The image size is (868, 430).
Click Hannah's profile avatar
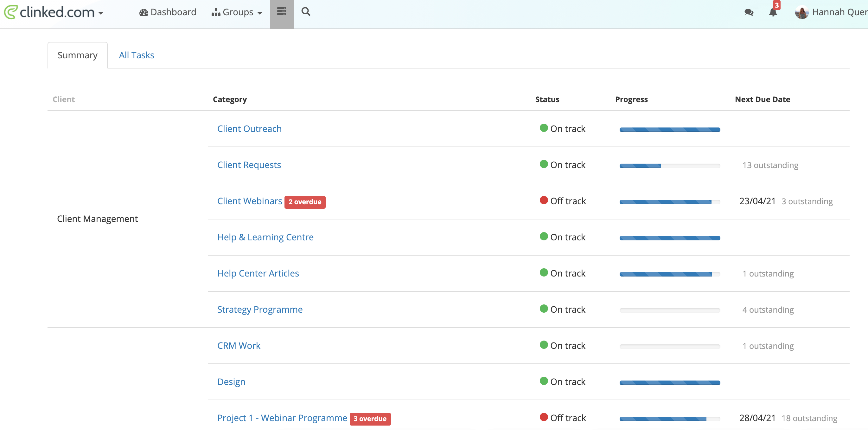tap(801, 12)
